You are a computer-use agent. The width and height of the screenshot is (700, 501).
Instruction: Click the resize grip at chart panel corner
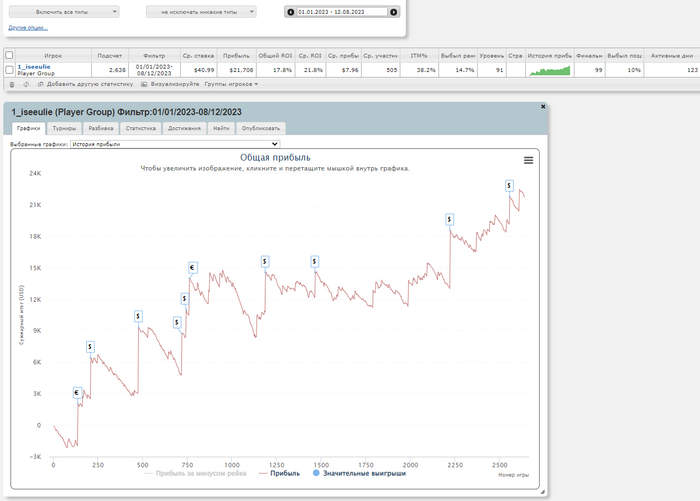(542, 492)
